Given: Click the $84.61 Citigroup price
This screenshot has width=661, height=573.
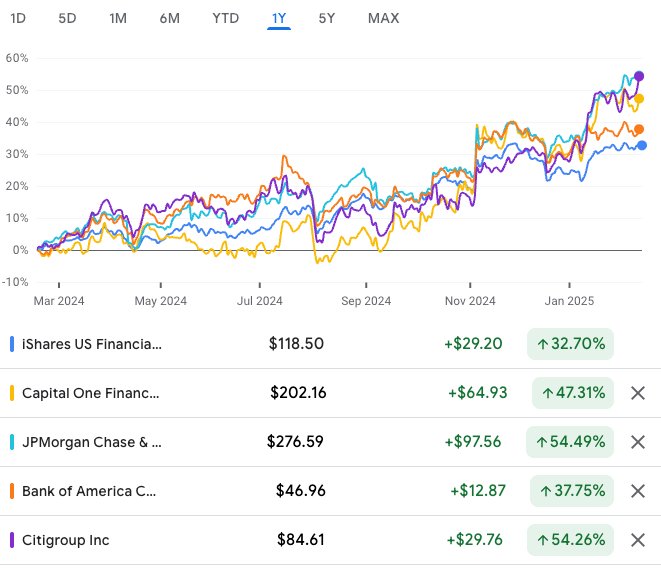Looking at the screenshot, I should (x=301, y=539).
